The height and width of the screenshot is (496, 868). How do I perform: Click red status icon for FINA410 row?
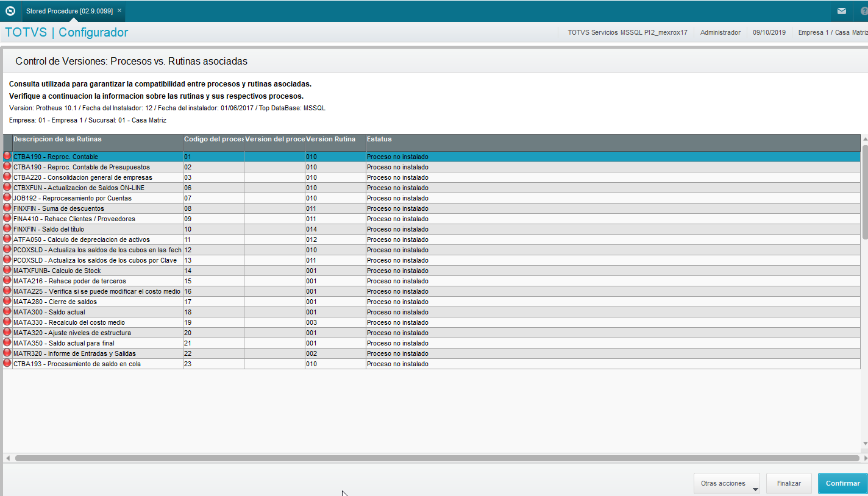pos(7,218)
